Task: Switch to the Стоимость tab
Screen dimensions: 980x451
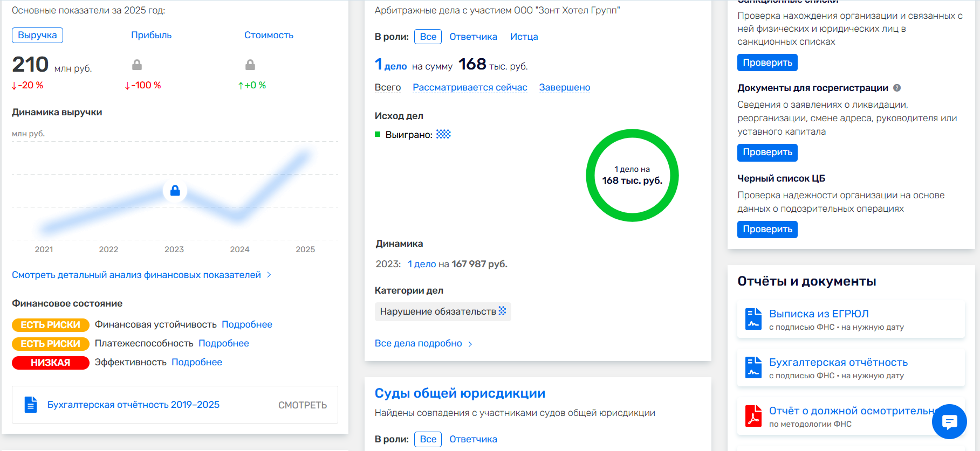Action: pyautogui.click(x=269, y=35)
